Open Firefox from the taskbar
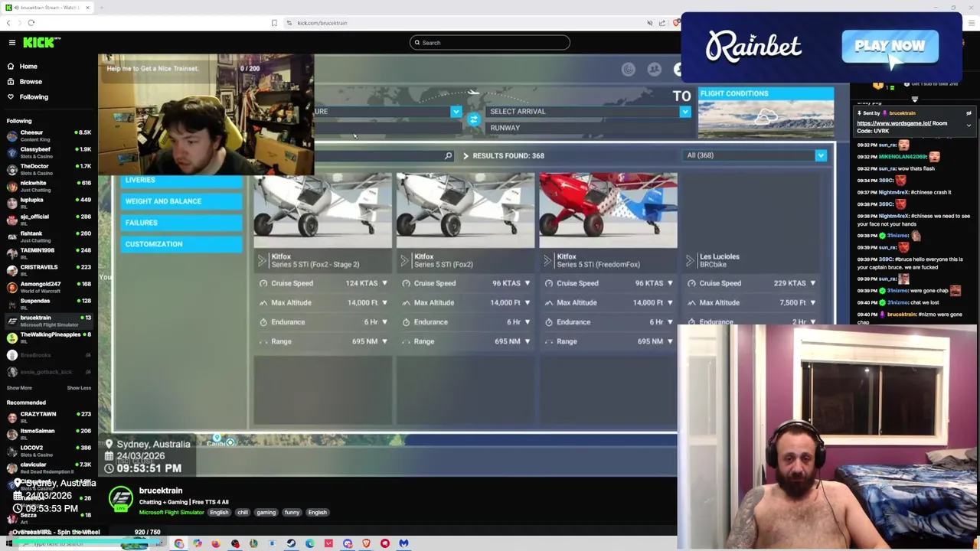980x551 pixels. (x=216, y=544)
